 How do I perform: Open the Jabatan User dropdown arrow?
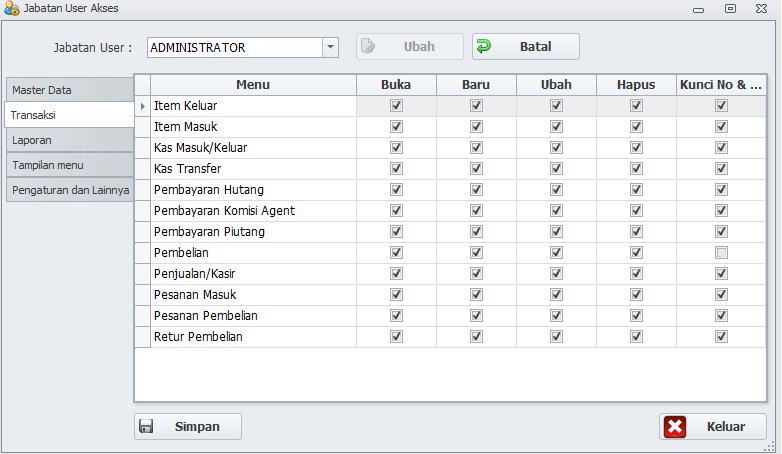330,47
